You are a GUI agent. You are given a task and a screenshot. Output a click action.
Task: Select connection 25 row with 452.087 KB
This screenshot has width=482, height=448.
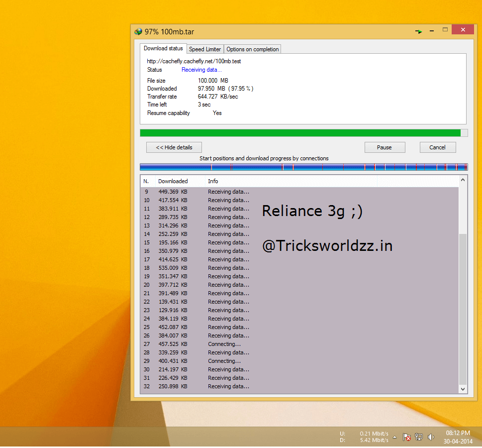click(300, 327)
